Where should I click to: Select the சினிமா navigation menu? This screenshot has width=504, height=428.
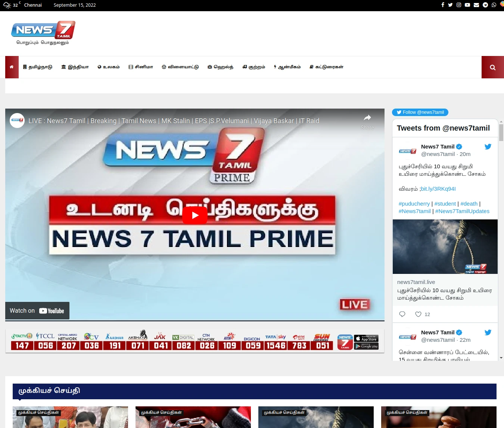(141, 67)
